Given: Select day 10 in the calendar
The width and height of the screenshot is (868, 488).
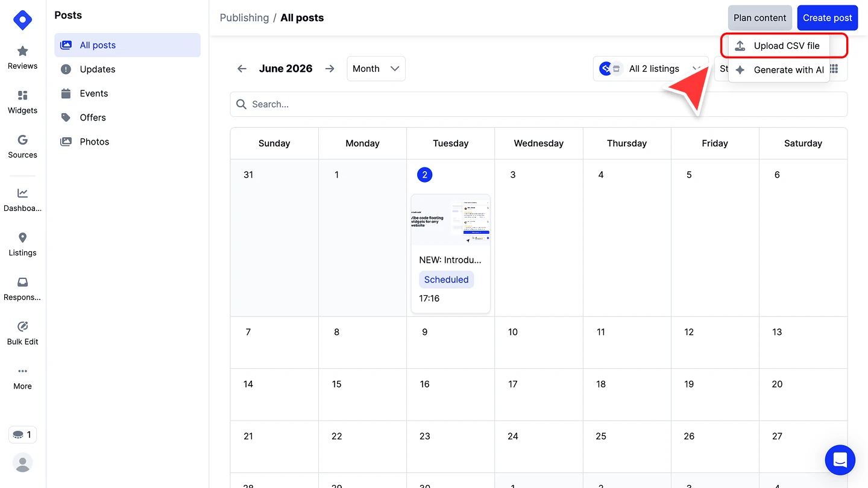Looking at the screenshot, I should click(513, 332).
